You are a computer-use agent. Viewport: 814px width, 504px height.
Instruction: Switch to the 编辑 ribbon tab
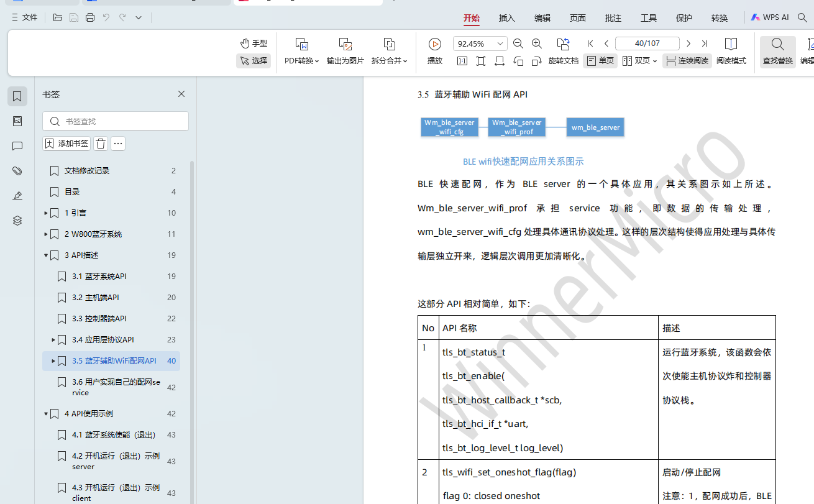pos(542,18)
